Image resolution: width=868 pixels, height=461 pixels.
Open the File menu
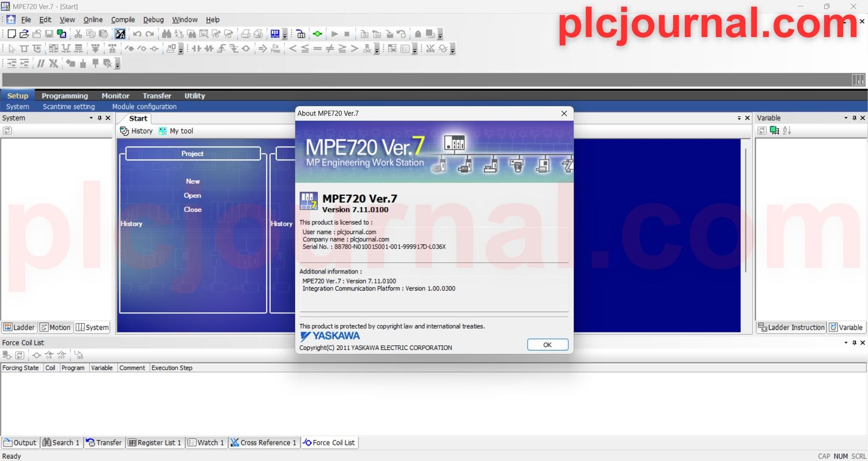(x=26, y=20)
